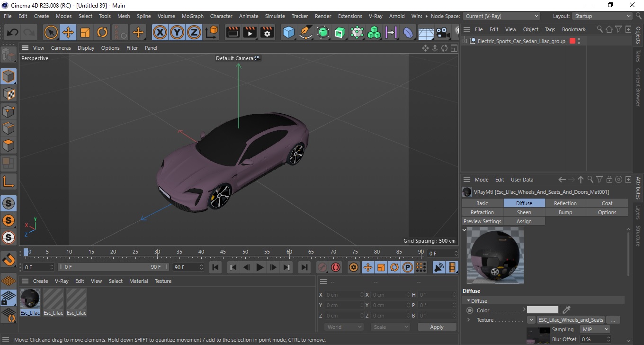Open the Node Space dropdown
This screenshot has width=644, height=345.
pyautogui.click(x=501, y=16)
